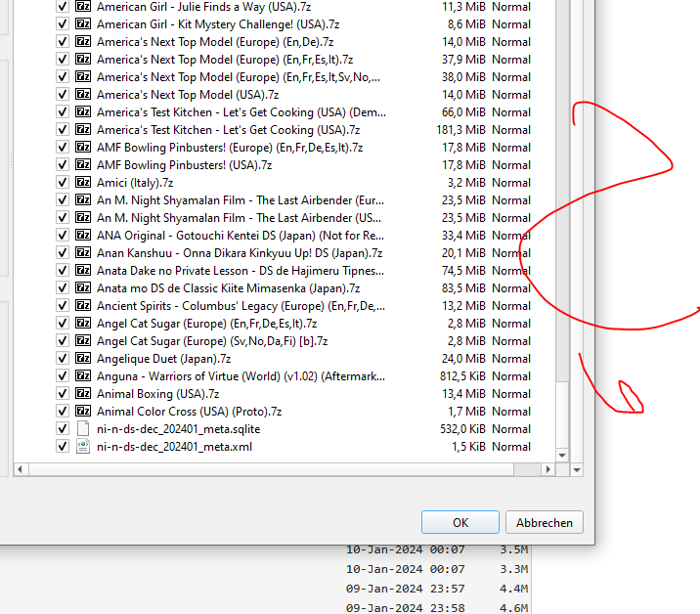Select file Anata mo DS de Classic Kiite Mimasenka
Screen dimensions: 700x614
(x=229, y=288)
